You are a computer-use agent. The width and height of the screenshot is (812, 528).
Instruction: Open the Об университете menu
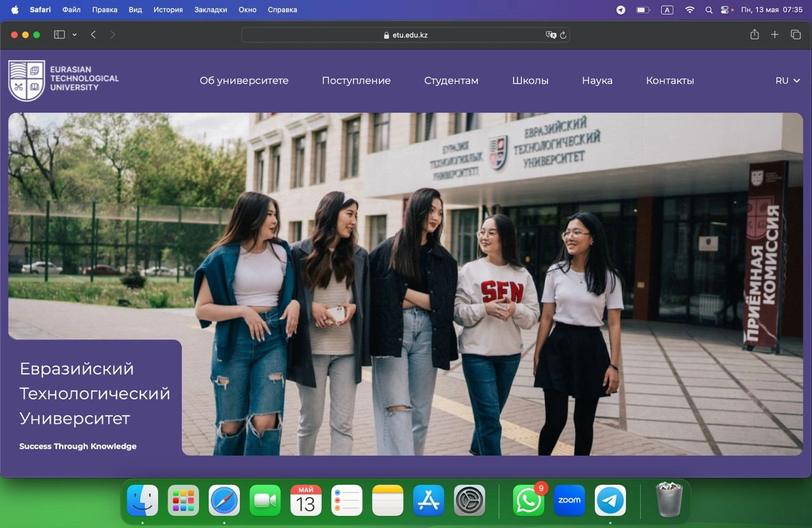[x=244, y=81]
